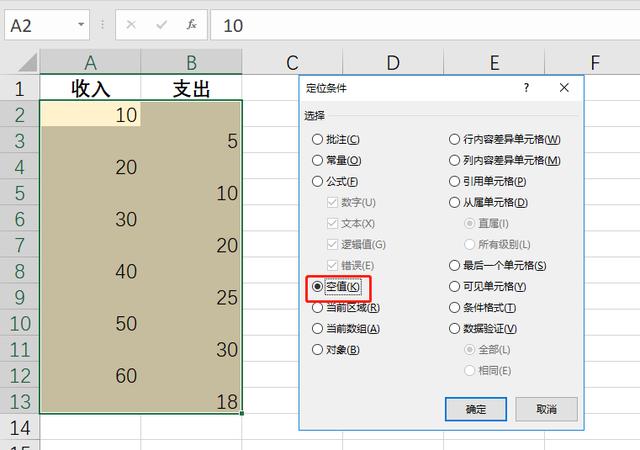Select the 当前数组(A) radio option
Screen dimensions: 640x450
tap(346, 329)
